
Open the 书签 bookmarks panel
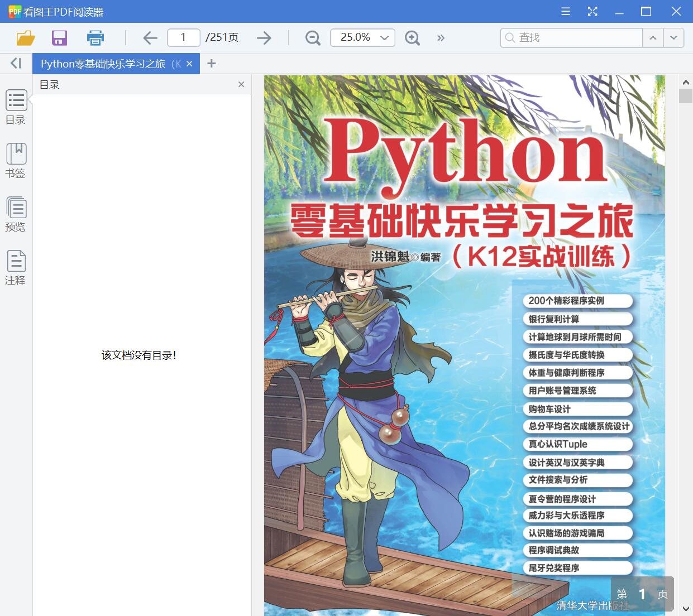[x=16, y=162]
